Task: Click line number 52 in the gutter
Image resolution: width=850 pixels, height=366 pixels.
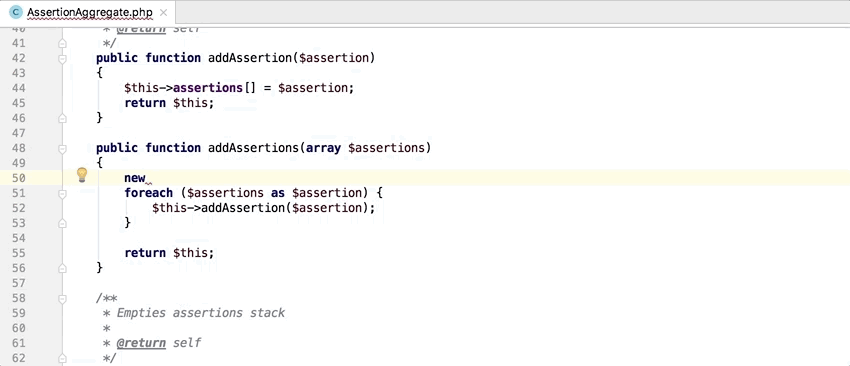Action: tap(18, 208)
